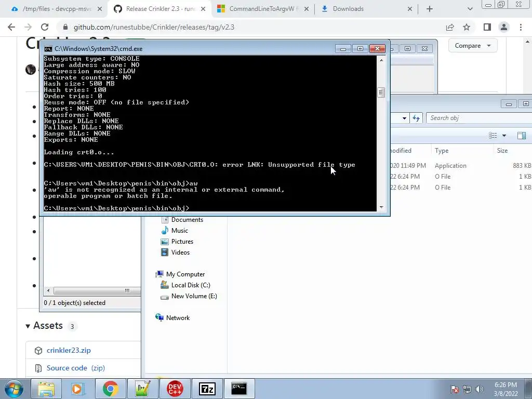532x399 pixels.
Task: Open Windows Explorer from taskbar
Action: coord(46,389)
